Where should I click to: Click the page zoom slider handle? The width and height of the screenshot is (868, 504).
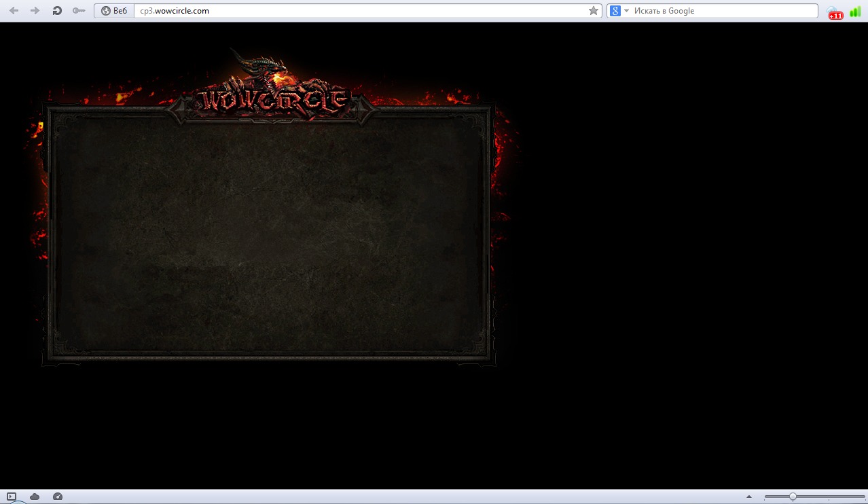coord(793,497)
